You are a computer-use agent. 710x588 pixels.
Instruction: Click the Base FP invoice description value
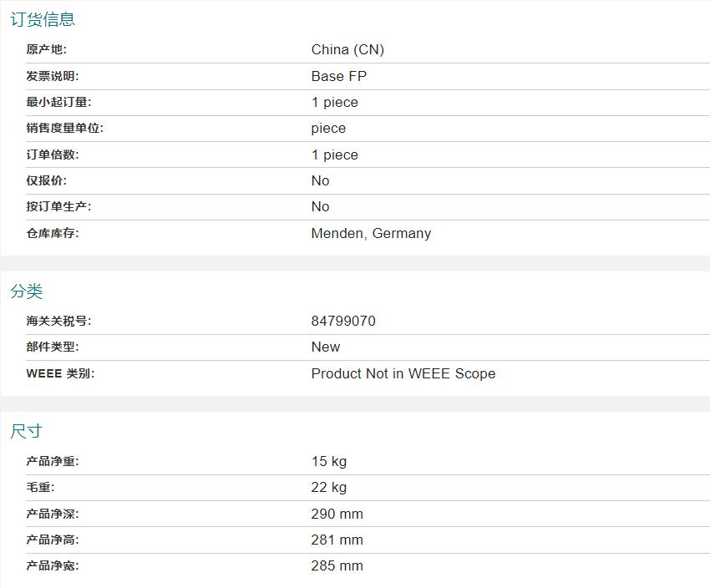pos(338,76)
